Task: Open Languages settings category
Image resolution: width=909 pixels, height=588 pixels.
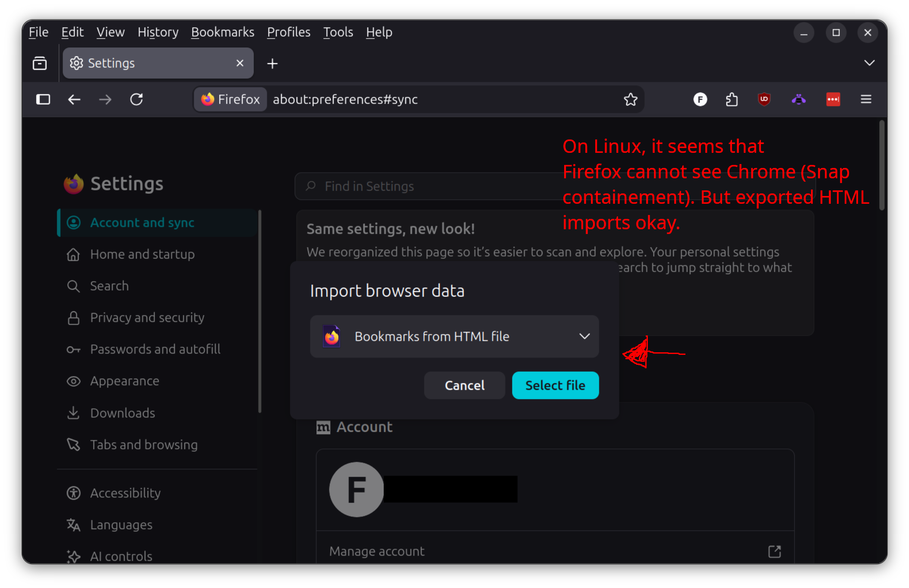Action: click(x=157, y=525)
